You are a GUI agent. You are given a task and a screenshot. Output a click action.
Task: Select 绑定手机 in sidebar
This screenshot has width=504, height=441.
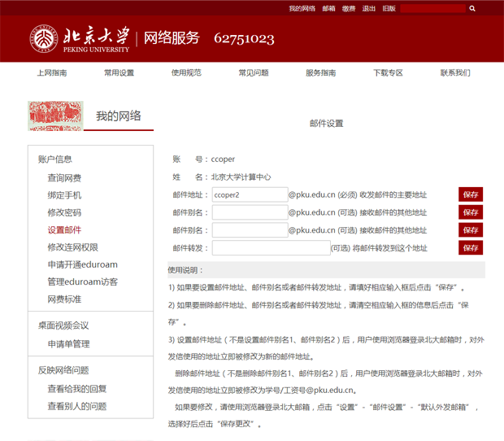pos(64,195)
